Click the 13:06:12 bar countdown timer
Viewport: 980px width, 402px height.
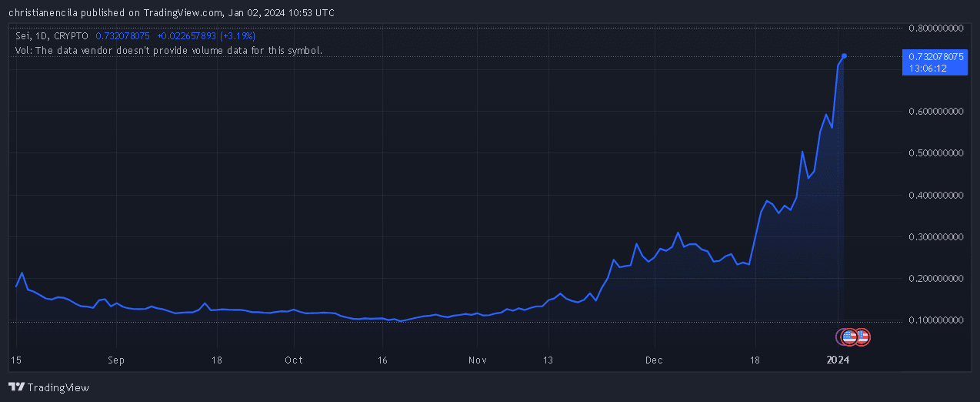(x=928, y=68)
